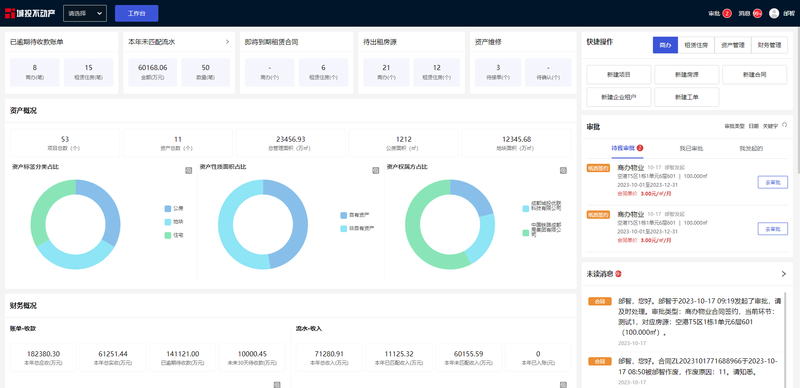Image resolution: width=800 pixels, height=388 pixels.
Task: Expand 未读消息 panel via right chevron
Action: click(x=784, y=274)
